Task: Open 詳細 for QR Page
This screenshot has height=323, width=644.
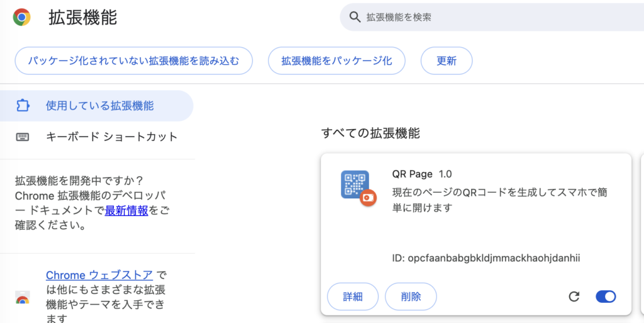Action: click(353, 297)
